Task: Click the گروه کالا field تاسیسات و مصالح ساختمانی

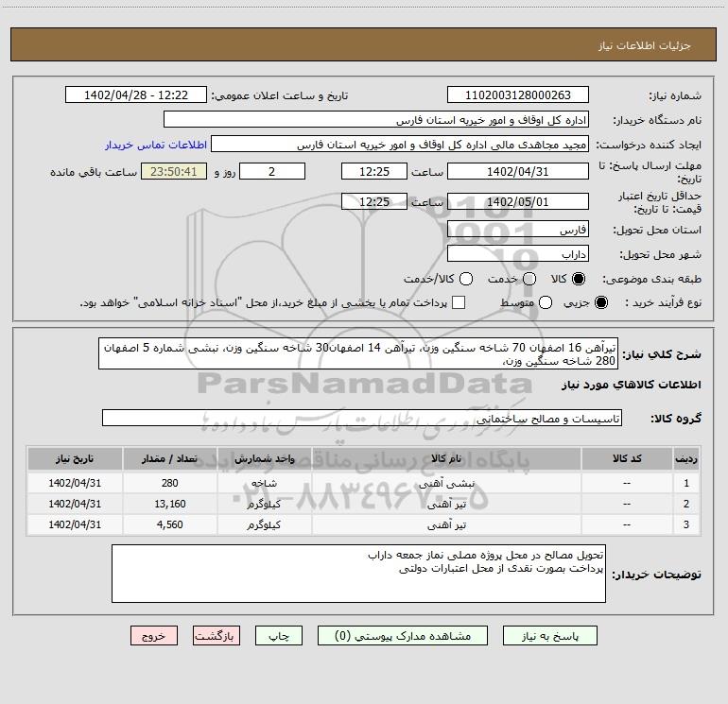Action: (x=362, y=418)
